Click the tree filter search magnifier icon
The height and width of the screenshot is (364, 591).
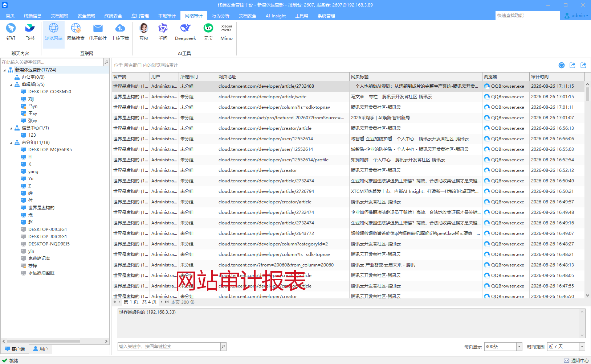click(106, 62)
